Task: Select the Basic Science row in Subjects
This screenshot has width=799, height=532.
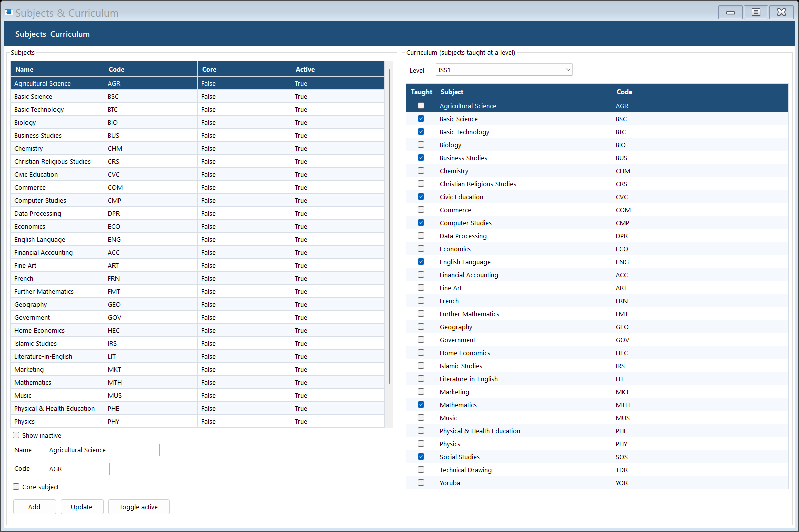Action: [197, 96]
